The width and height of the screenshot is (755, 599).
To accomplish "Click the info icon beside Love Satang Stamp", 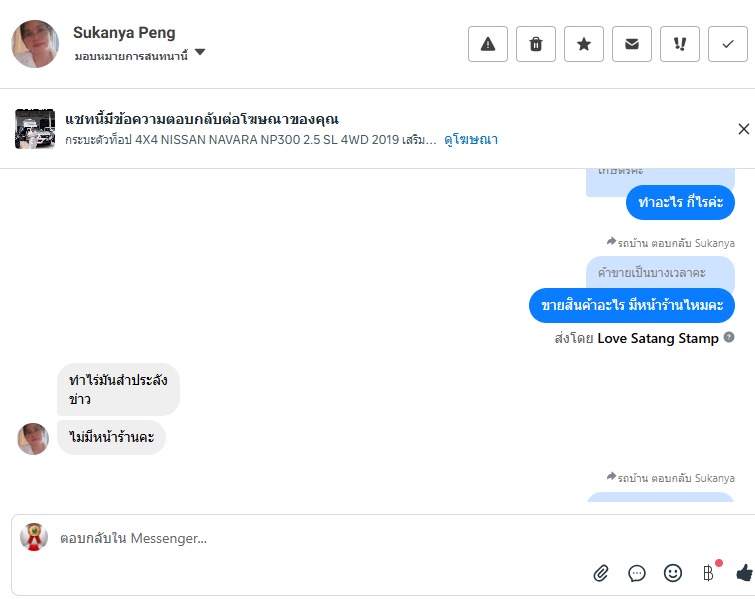I will coord(729,338).
